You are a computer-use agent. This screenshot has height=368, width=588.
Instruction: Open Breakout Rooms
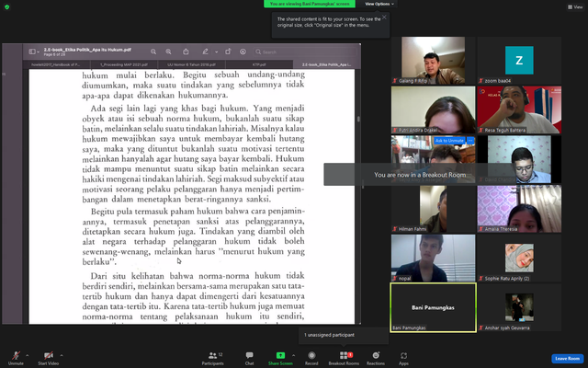click(344, 358)
